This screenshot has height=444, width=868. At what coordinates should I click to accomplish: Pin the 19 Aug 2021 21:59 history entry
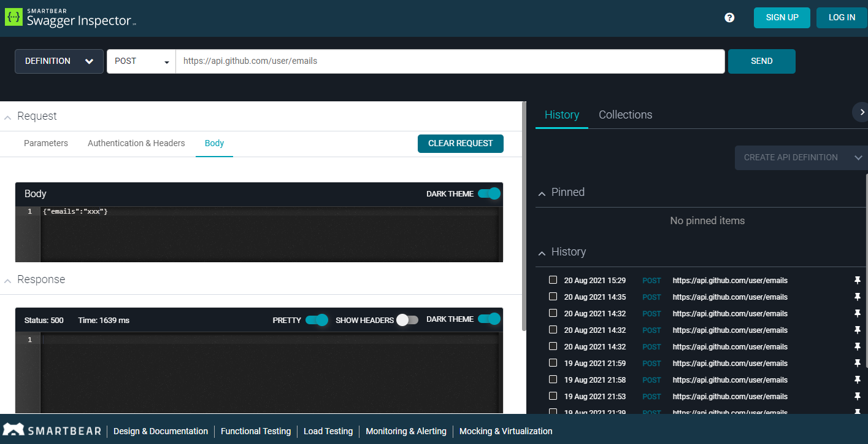click(x=858, y=364)
